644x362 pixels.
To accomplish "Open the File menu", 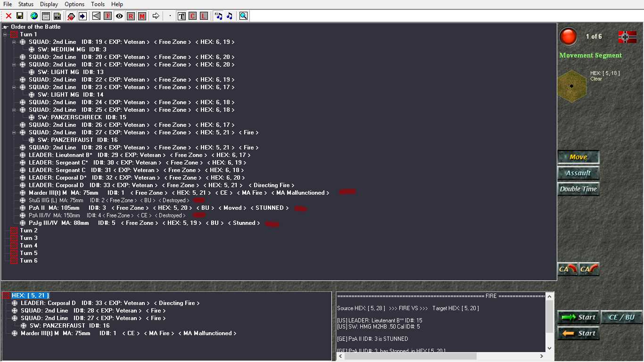I will [8, 4].
